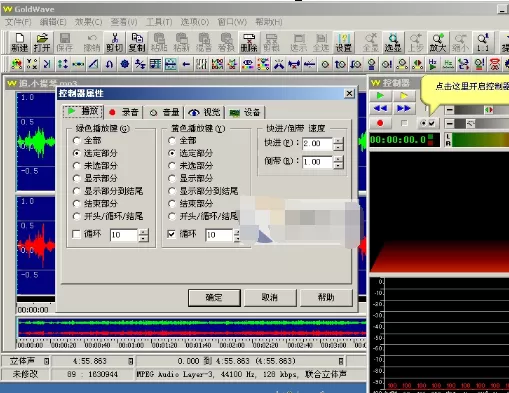The height and width of the screenshot is (393, 509).
Task: Click the 粘新 (Paste New) toolbar icon
Action: click(x=181, y=43)
